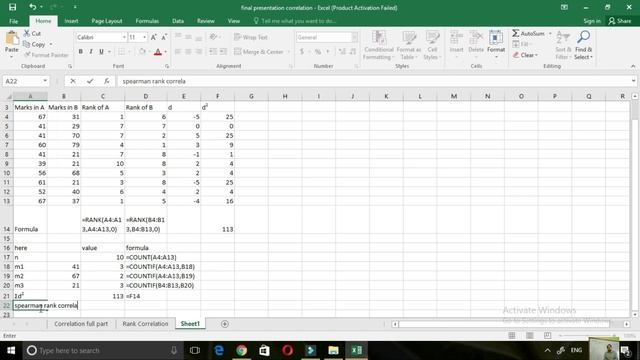Add a new sheet with plus
Screen dimensions: 640x360
coord(224,324)
